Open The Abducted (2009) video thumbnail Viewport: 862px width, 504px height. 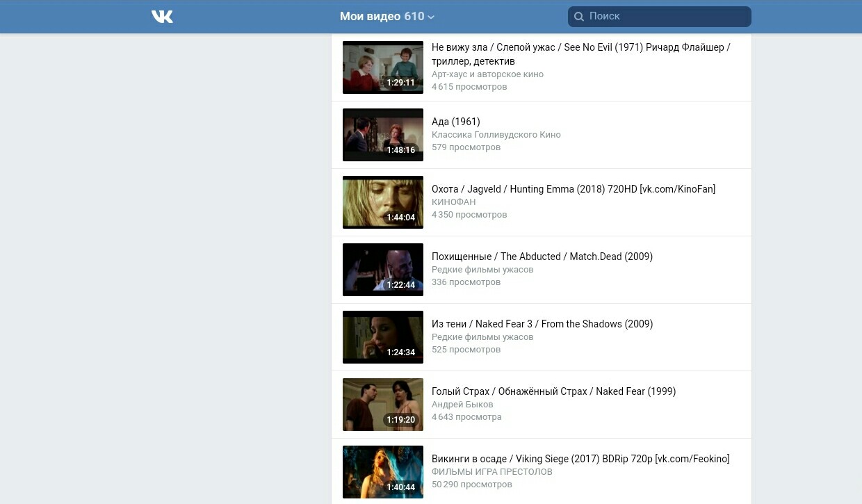coord(383,270)
